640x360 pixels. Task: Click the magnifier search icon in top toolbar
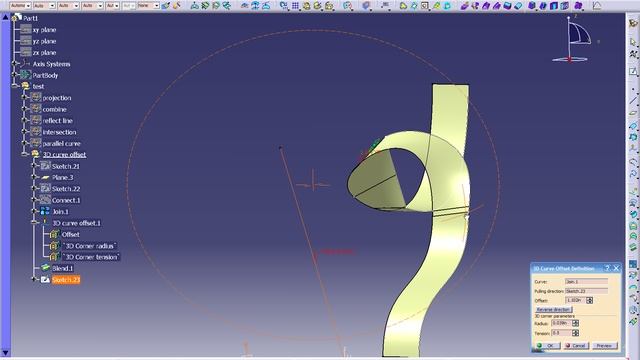(x=347, y=6)
